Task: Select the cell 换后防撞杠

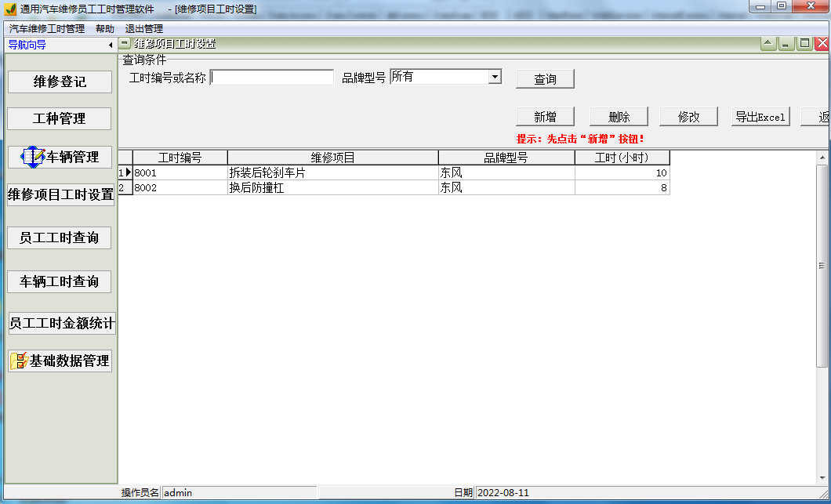Action: click(x=333, y=187)
